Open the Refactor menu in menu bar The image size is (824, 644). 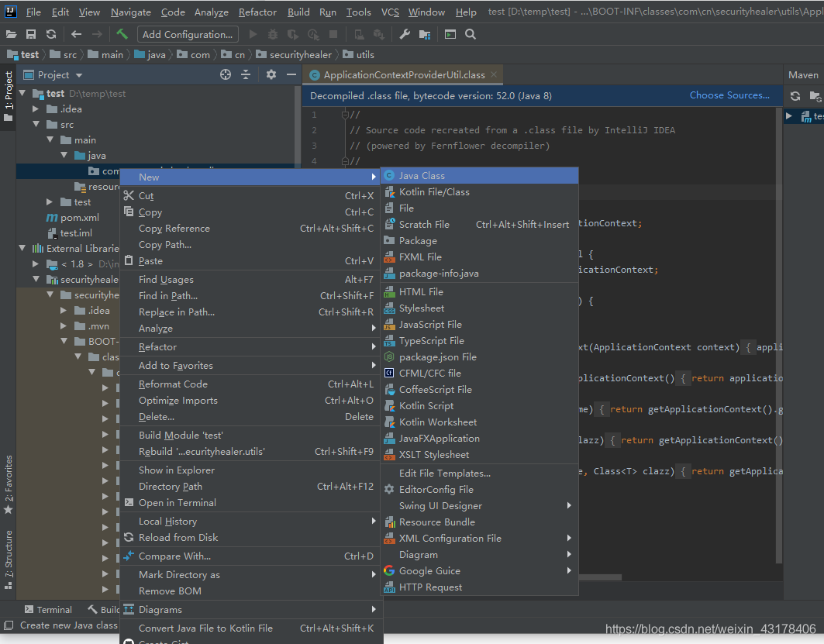pos(257,12)
